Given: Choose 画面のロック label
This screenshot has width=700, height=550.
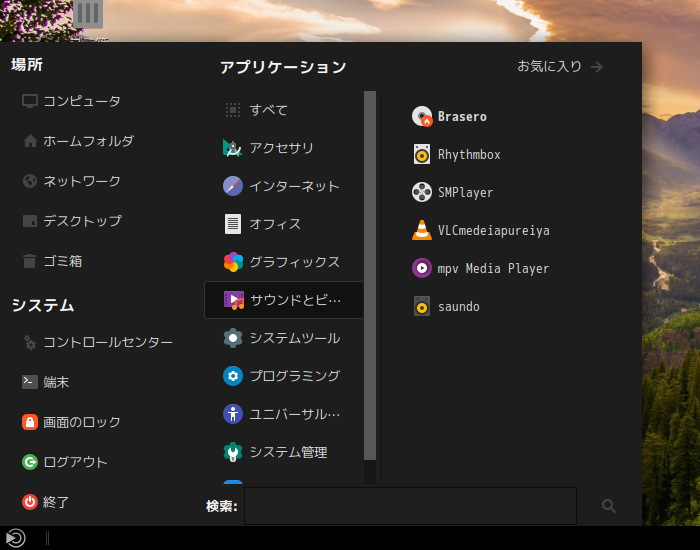Looking at the screenshot, I should pyautogui.click(x=82, y=422).
